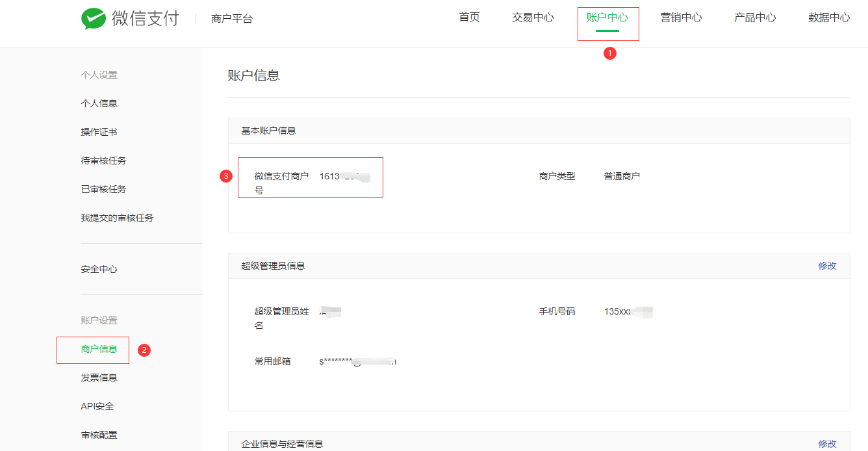Screen dimensions: 868x451
Task: Open the 交易中心 navigation tab
Action: coord(533,18)
